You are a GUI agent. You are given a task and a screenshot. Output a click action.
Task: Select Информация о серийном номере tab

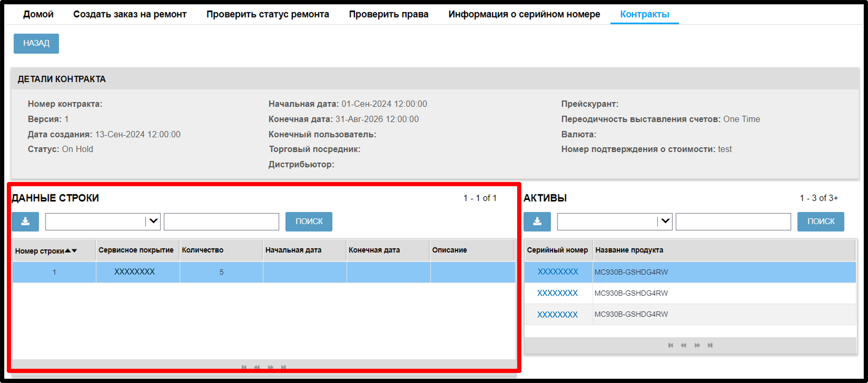[524, 14]
